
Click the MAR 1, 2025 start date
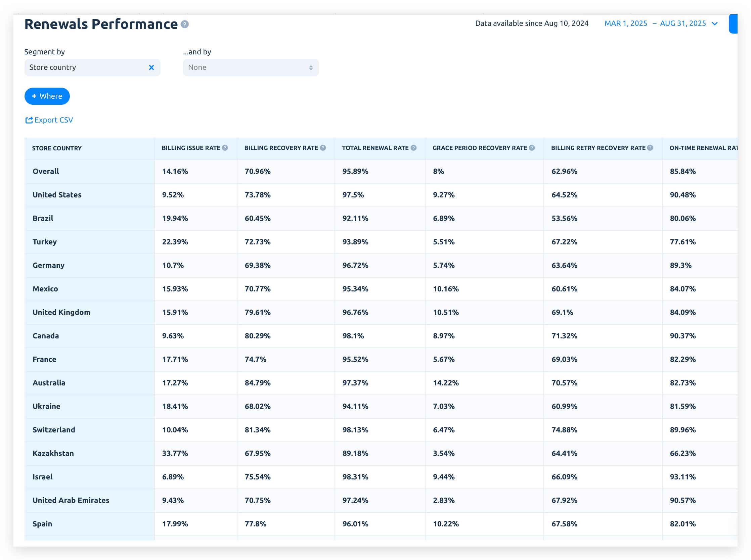coord(625,24)
